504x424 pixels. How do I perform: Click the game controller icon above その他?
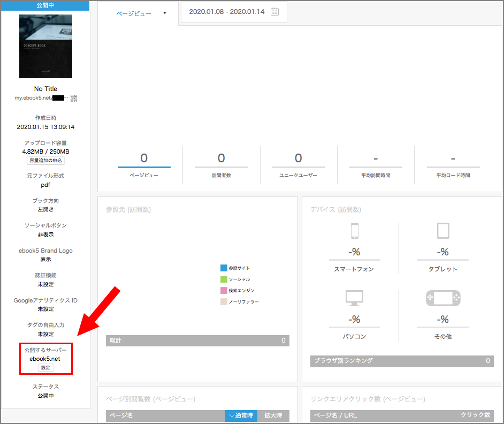tap(442, 298)
